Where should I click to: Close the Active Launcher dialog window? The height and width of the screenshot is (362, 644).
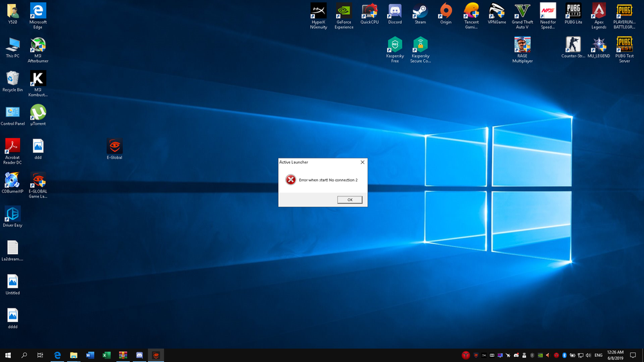click(363, 162)
